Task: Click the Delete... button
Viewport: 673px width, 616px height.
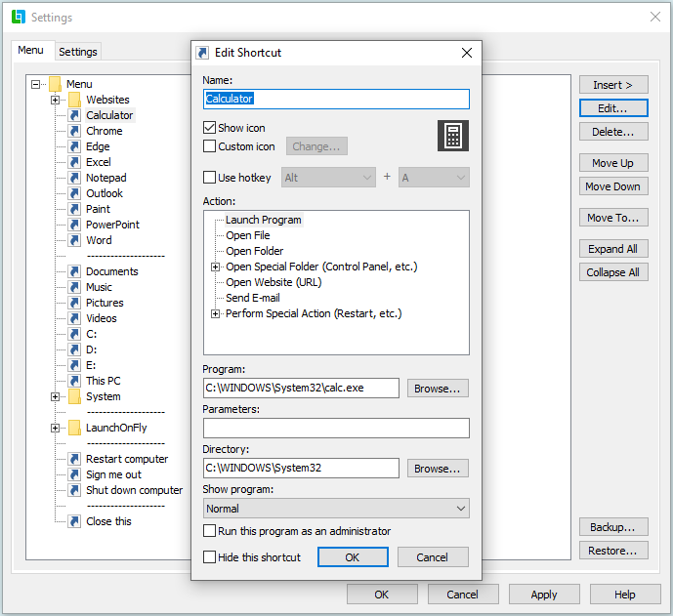Action: coord(613,132)
